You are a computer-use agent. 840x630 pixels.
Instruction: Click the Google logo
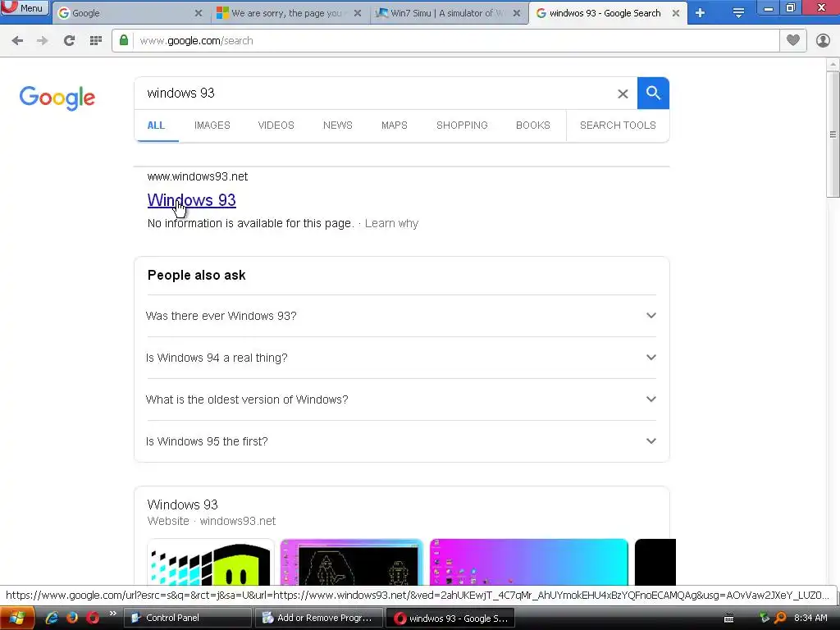[57, 98]
